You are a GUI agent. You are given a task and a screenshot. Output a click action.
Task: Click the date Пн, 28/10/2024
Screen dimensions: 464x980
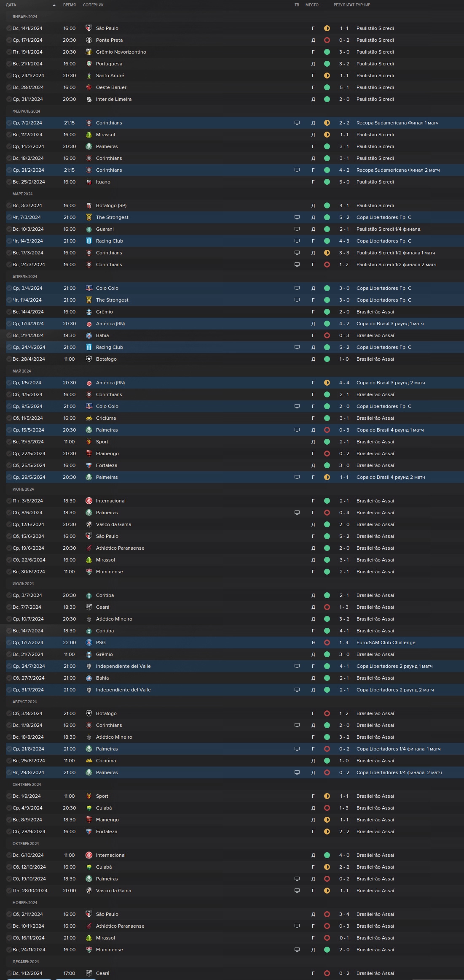[x=30, y=891]
